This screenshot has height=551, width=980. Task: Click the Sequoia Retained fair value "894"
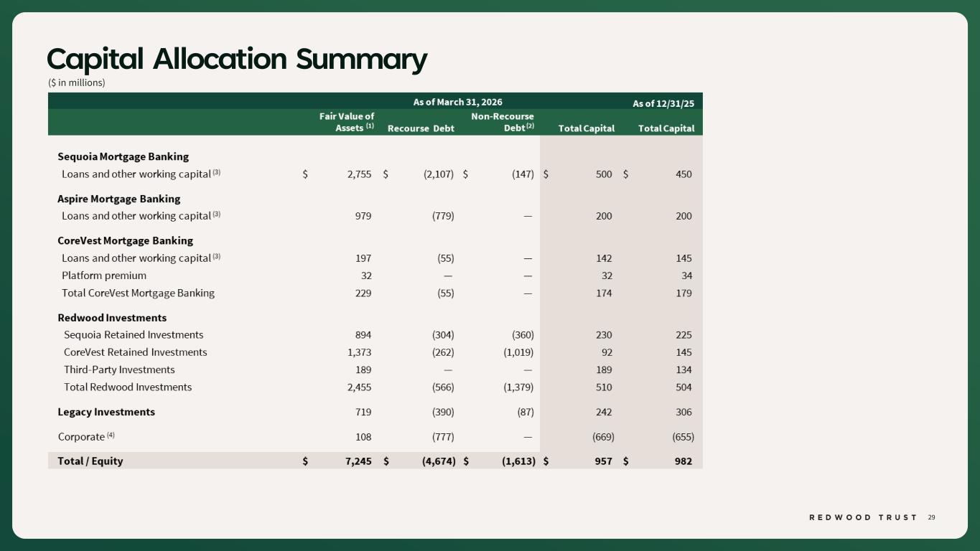coord(363,335)
